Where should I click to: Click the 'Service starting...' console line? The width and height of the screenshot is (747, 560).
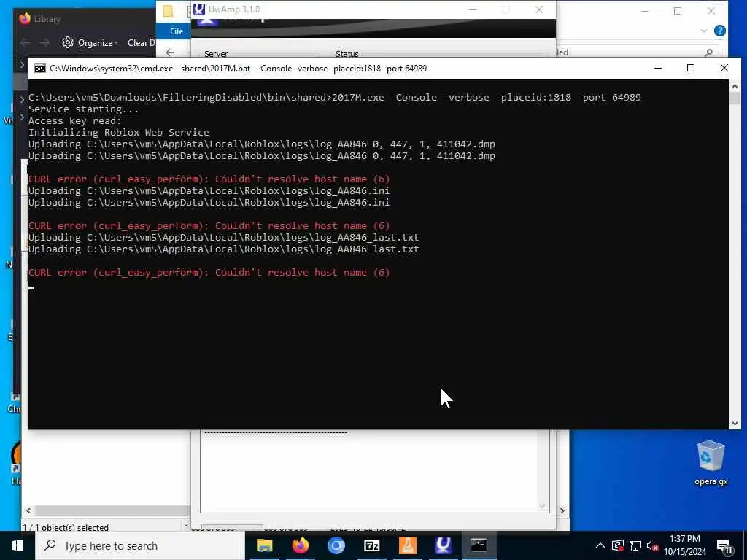pyautogui.click(x=83, y=109)
